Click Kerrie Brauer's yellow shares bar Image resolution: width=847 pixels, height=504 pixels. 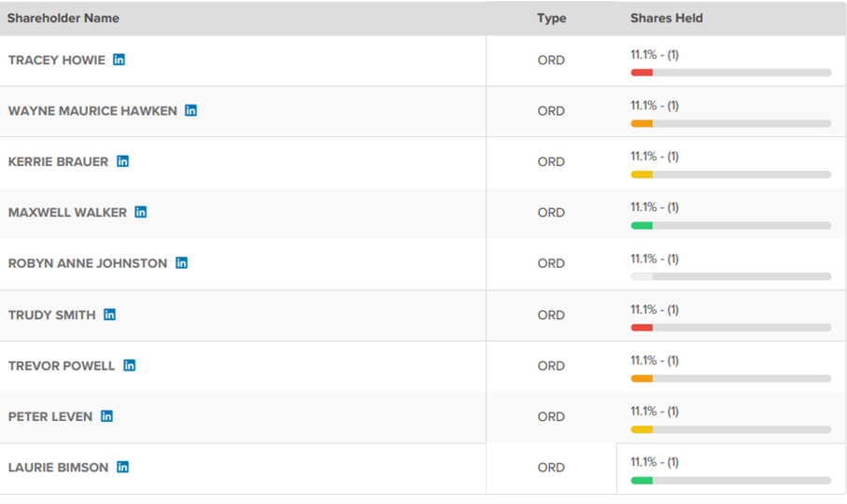click(x=642, y=175)
